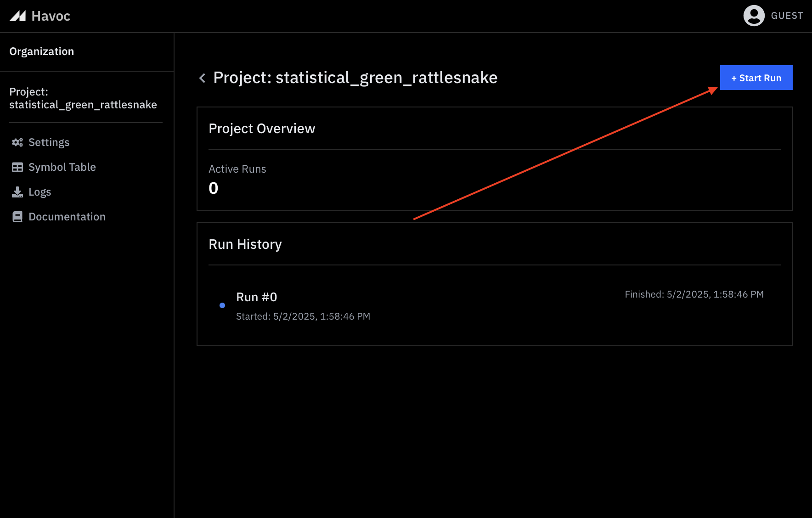Select Organization in the sidebar
Screen dimensions: 812x518
click(42, 51)
